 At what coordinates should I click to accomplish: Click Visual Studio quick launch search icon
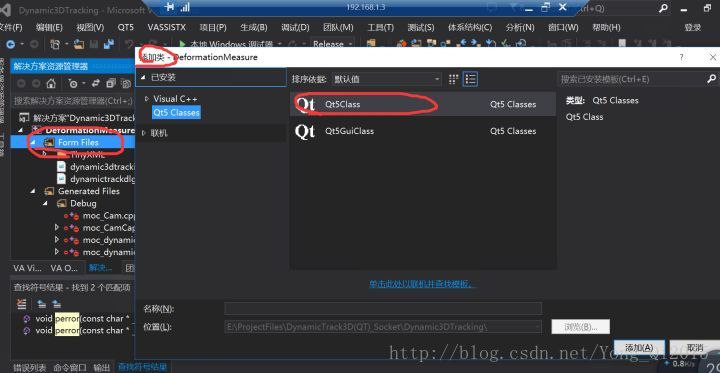664,9
